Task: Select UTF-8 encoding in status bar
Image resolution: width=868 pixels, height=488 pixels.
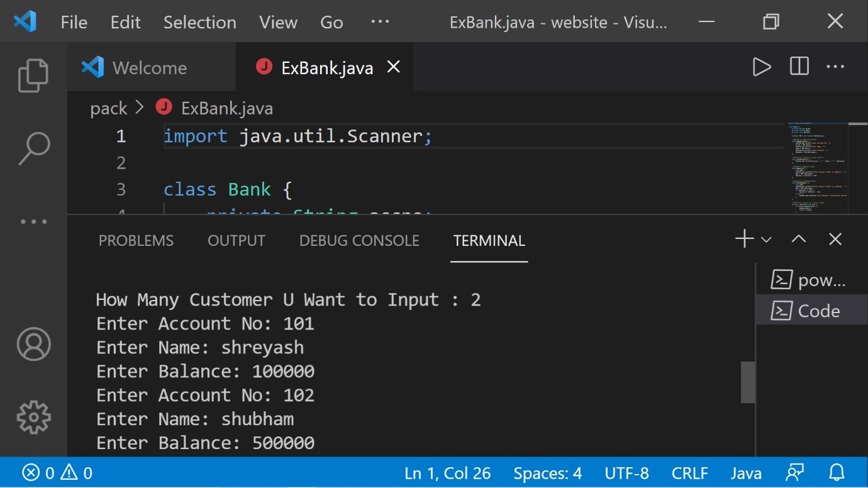Action: 626,472
